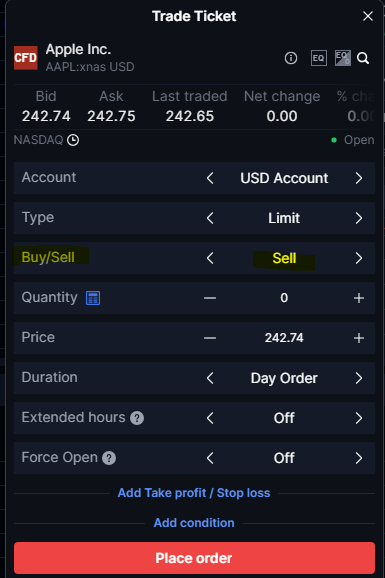Screen dimensions: 385x578
Task: Click the Extended hours help icon
Action: (137, 418)
